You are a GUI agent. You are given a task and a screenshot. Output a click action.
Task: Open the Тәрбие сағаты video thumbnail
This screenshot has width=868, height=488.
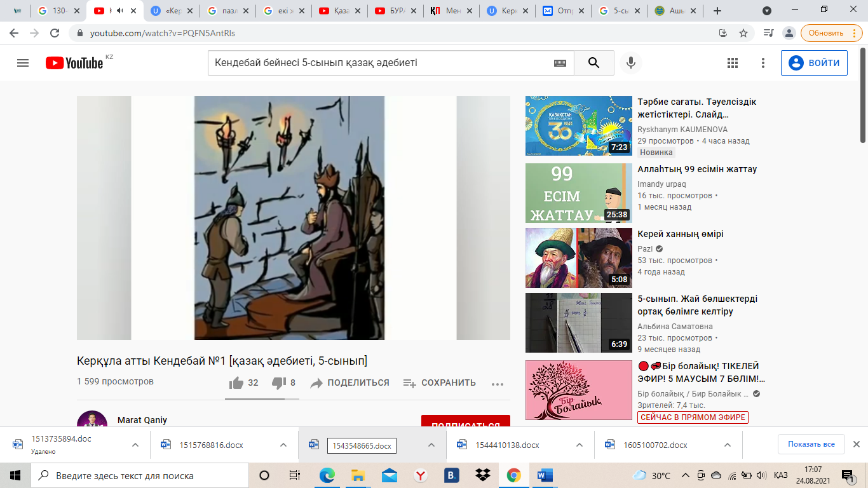click(x=579, y=126)
